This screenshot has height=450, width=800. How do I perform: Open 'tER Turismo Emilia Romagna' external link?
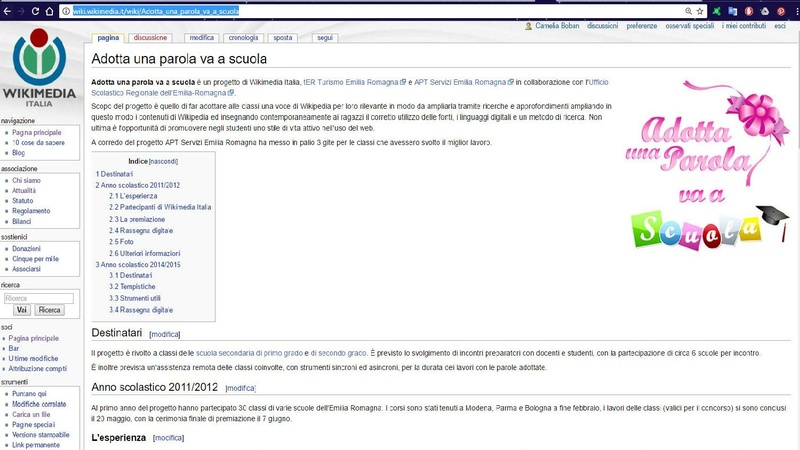355,82
